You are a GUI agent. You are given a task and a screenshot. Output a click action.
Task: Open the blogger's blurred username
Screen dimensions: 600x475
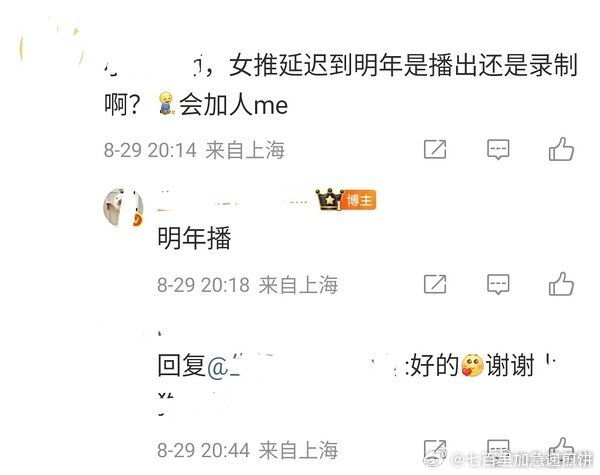[x=234, y=200]
